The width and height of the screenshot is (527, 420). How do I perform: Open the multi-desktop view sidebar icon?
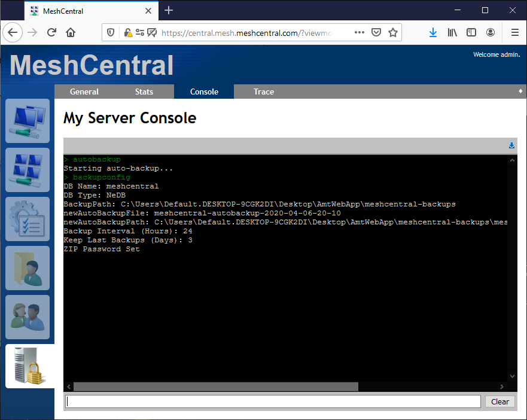point(28,170)
